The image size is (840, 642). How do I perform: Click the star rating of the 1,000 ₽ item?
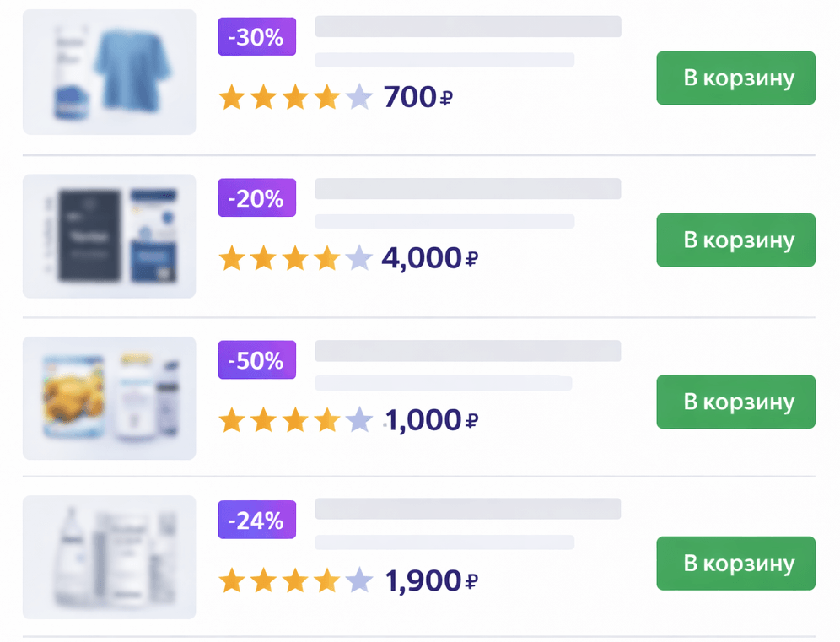[294, 419]
